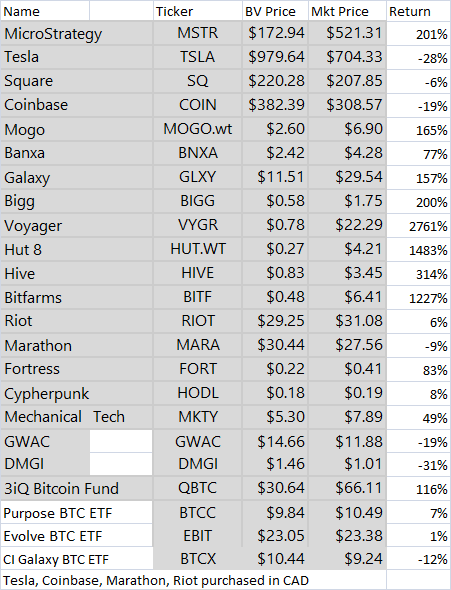Select Mechanical Tech market price $7.89
Viewport: 451px width, 590px height.
point(348,417)
